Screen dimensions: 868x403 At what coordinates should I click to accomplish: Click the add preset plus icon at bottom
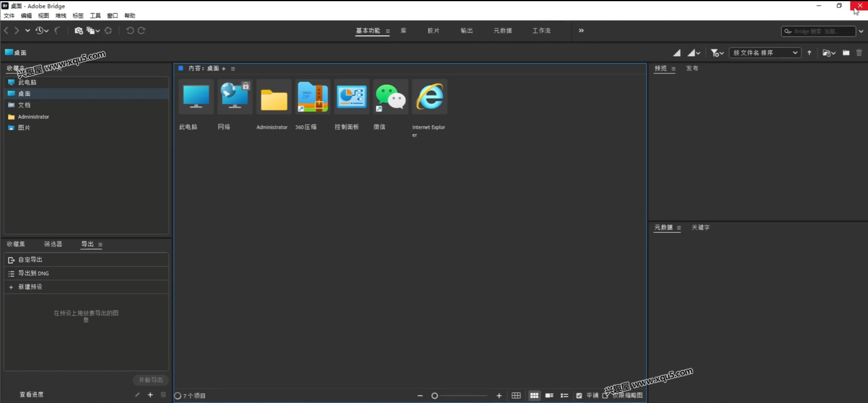[x=150, y=395]
